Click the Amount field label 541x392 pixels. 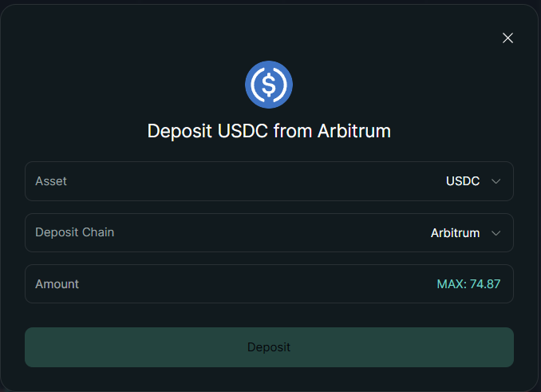point(57,284)
